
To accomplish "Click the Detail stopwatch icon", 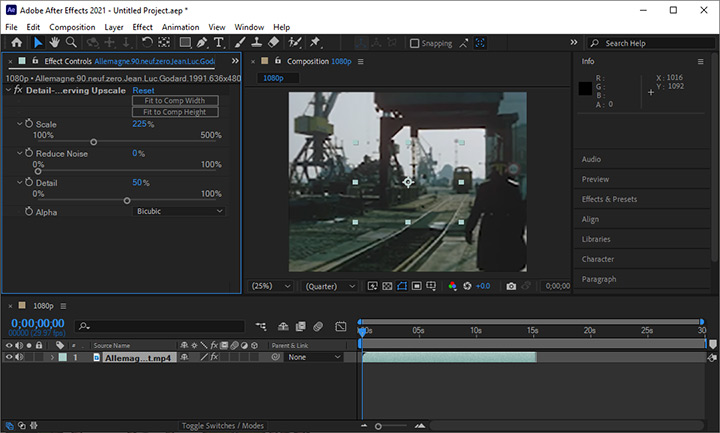I will tap(29, 182).
